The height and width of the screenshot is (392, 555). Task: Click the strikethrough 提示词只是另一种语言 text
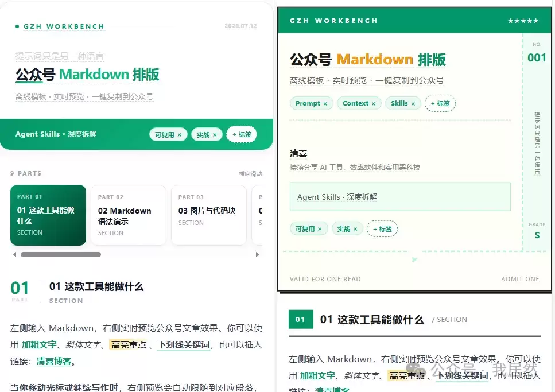pos(60,56)
